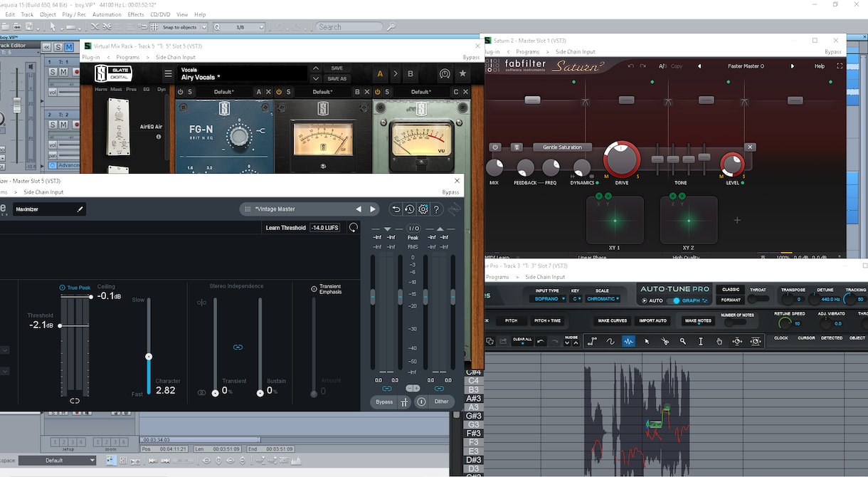Open the Gentle Saturation style dropdown
This screenshot has height=477, width=868.
click(x=561, y=147)
